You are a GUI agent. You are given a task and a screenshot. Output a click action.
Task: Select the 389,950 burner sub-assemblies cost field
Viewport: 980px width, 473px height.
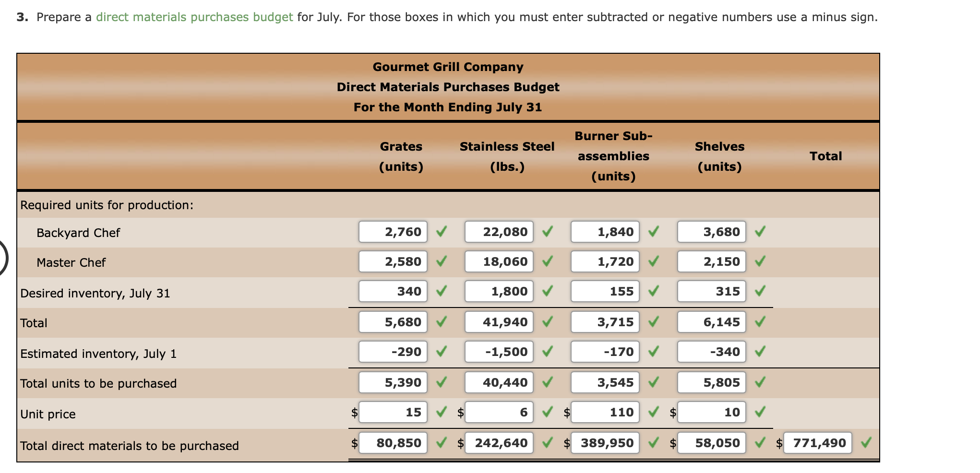tap(605, 443)
